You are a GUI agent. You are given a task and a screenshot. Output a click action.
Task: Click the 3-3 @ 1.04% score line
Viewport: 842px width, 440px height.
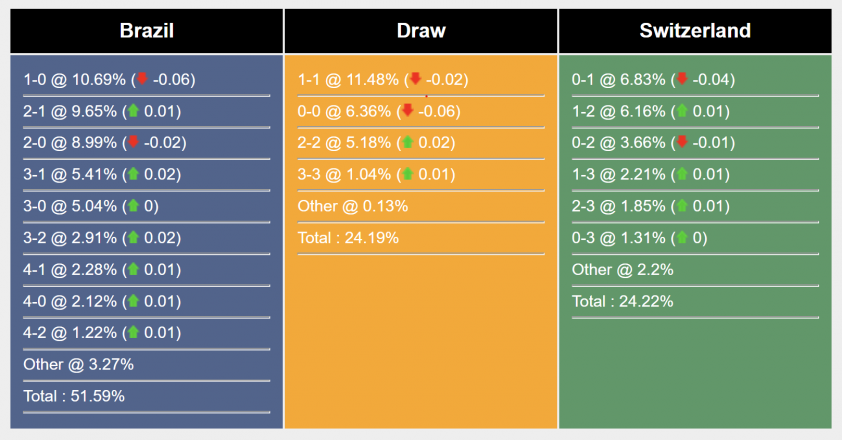tap(376, 174)
